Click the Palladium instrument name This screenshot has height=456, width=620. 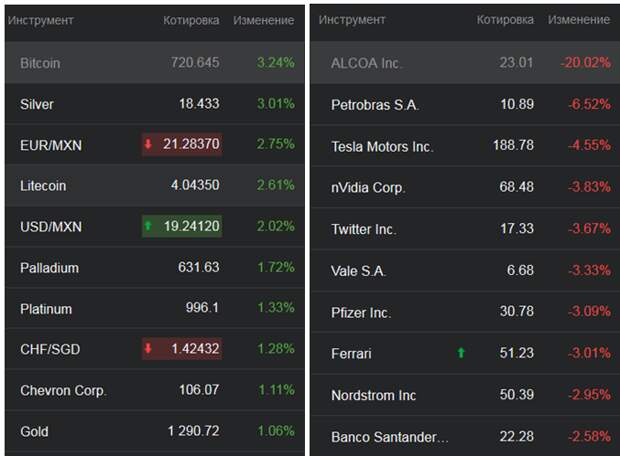pos(49,268)
